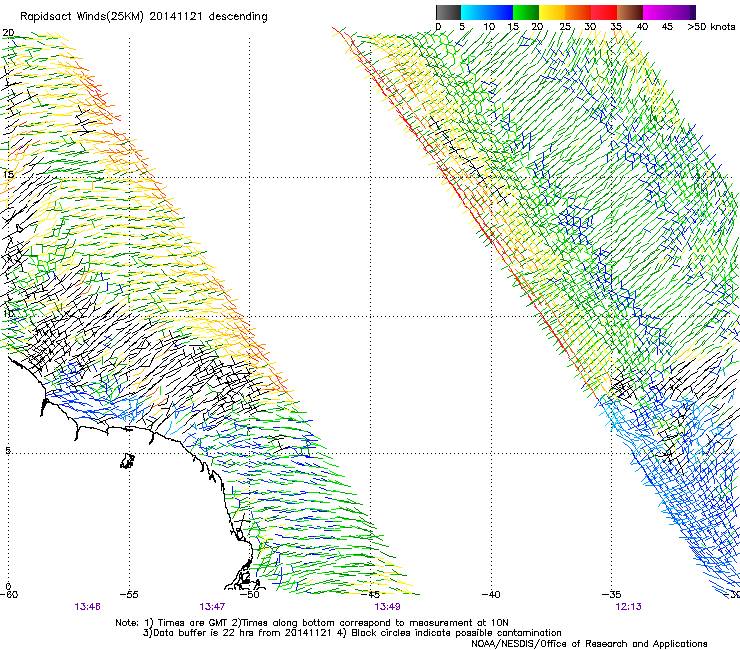Click the latitude label '15'
The height and width of the screenshot is (650, 740).
tap(8, 174)
